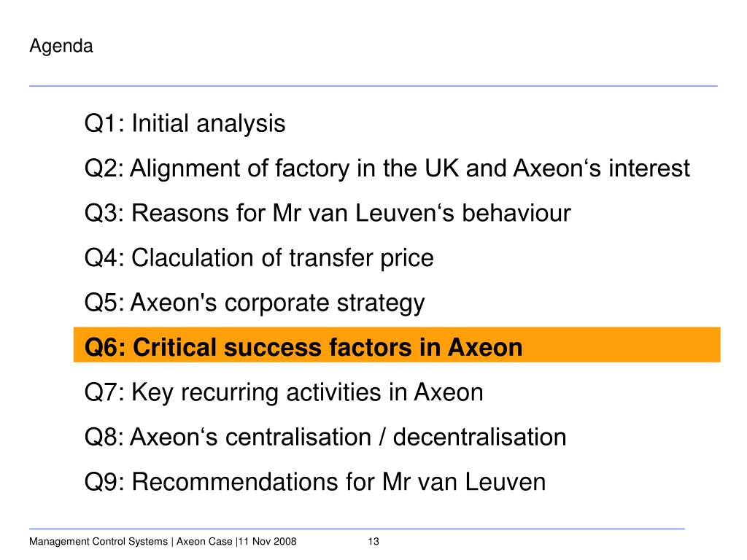This screenshot has width=747, height=560.
Task: Select Q4: Claculation of transfer price
Action: click(x=259, y=258)
